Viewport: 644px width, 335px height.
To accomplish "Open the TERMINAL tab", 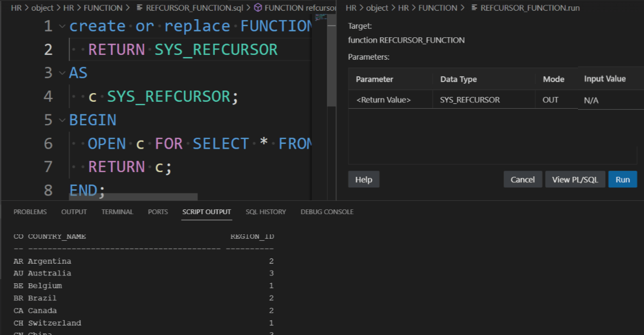I will [x=117, y=211].
